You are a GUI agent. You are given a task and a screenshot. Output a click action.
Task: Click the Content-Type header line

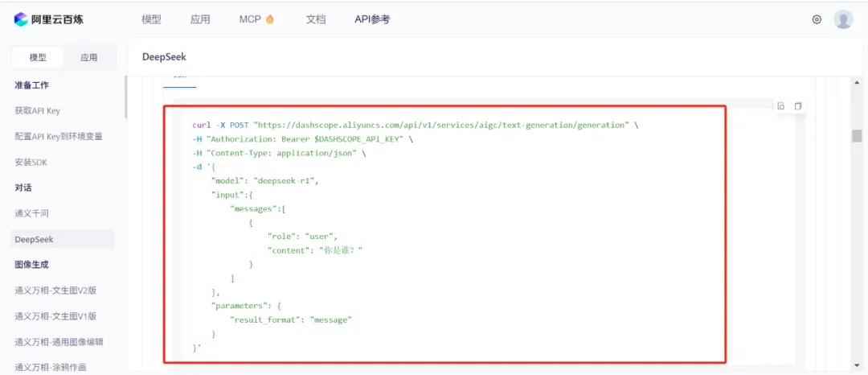[x=279, y=154]
